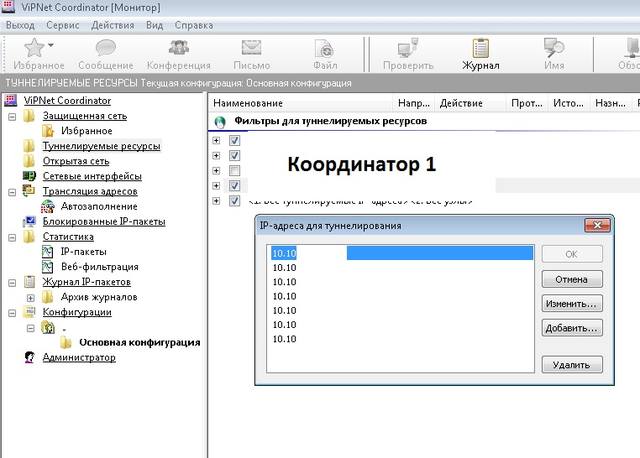Click the IP-пакеты statistics chart icon

[x=47, y=251]
